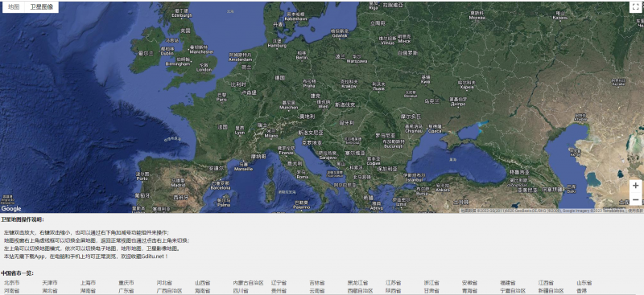Open the 湖南省 map link
The width and height of the screenshot is (644, 295).
[88, 291]
